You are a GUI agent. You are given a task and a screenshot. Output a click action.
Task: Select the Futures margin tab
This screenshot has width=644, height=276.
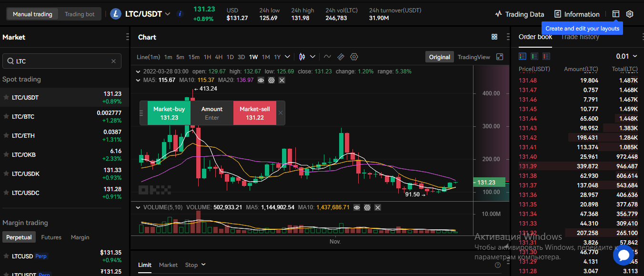[51, 237]
